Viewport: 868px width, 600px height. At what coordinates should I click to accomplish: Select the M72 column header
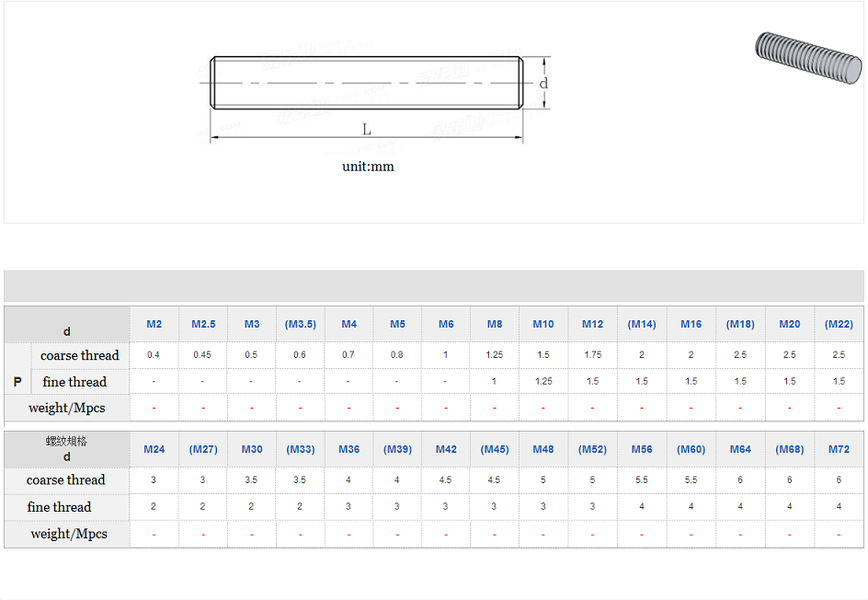point(839,449)
